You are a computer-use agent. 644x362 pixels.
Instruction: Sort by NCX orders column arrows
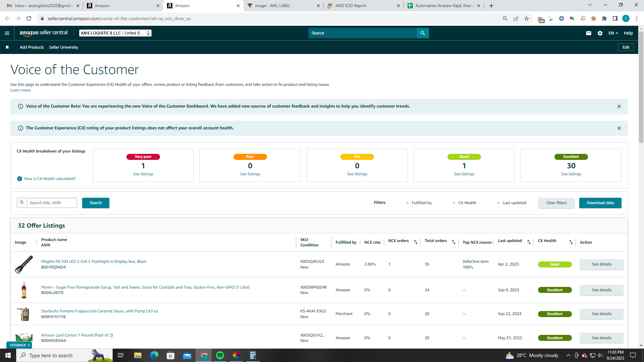pyautogui.click(x=416, y=242)
